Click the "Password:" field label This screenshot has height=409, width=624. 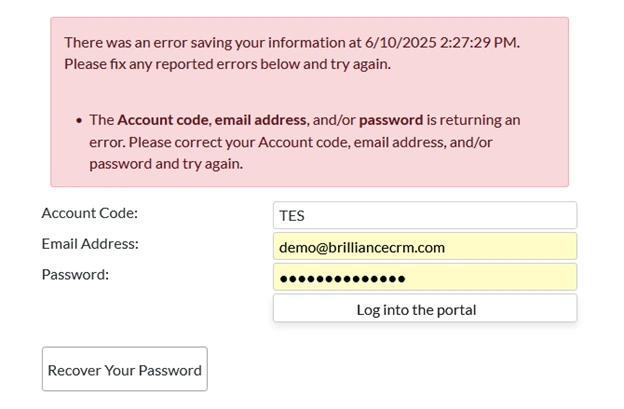pos(75,274)
